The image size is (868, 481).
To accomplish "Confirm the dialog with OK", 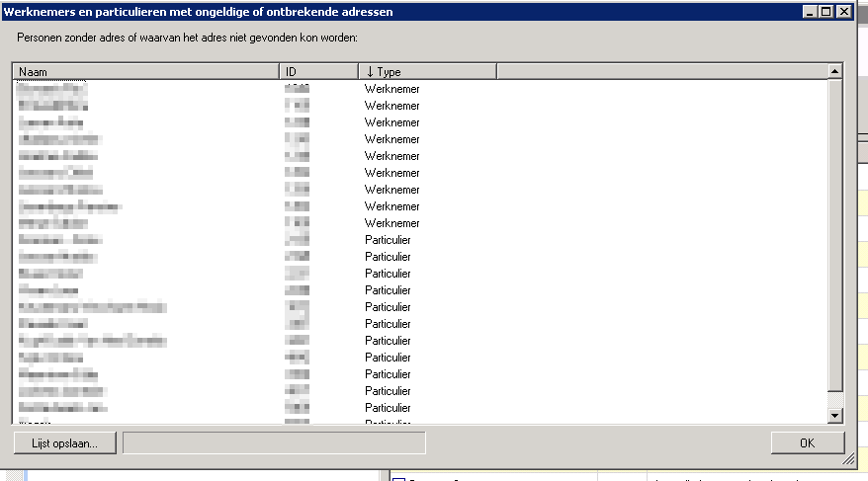I will pos(808,442).
